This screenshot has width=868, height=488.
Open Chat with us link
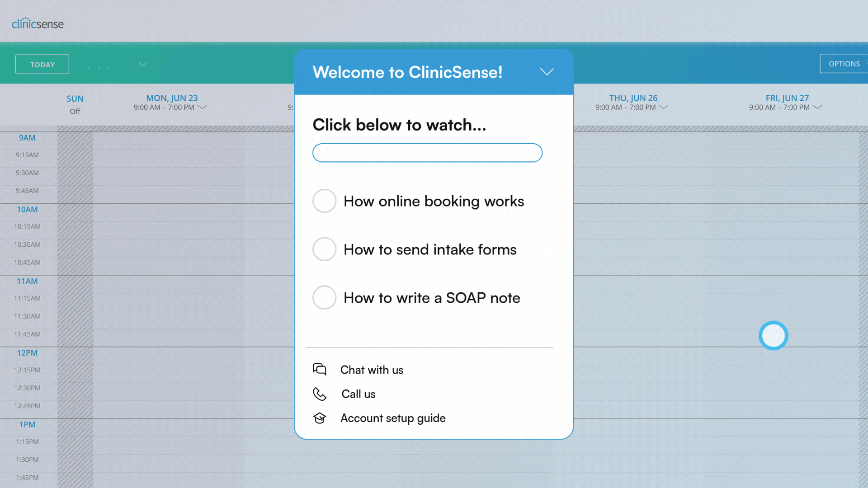click(x=372, y=370)
